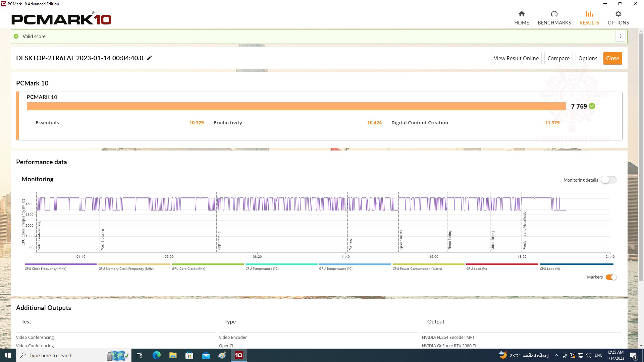The image size is (644, 362).
Task: Open the Options gear icon
Action: pos(618,14)
